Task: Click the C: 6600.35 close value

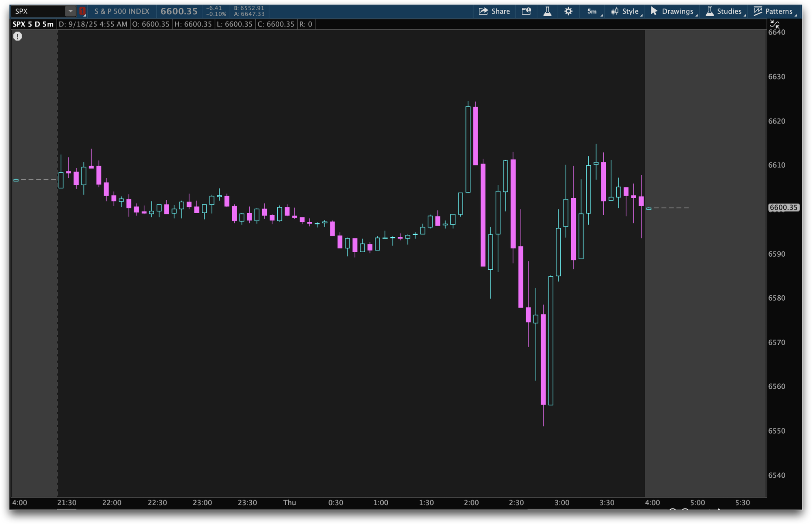Action: (276, 24)
